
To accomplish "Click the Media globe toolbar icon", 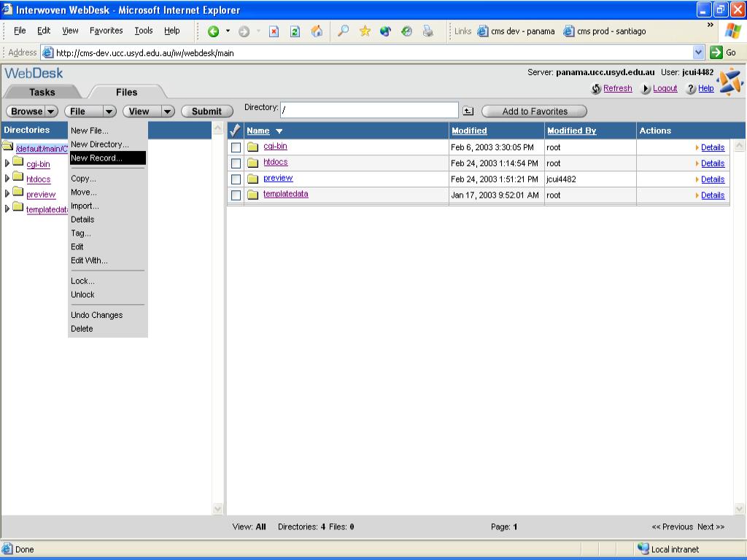I will pos(385,31).
